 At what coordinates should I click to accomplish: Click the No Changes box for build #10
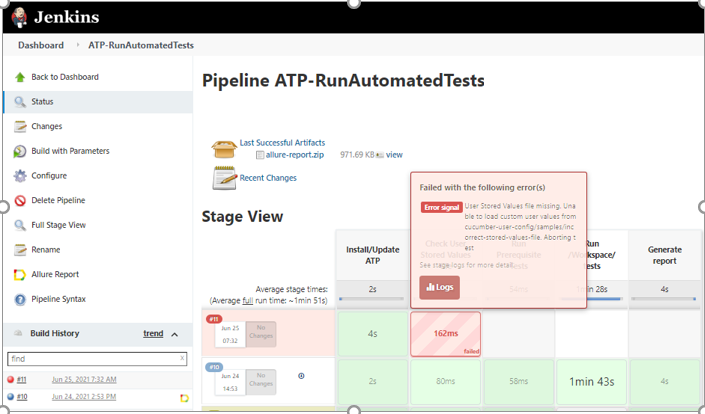click(x=261, y=382)
